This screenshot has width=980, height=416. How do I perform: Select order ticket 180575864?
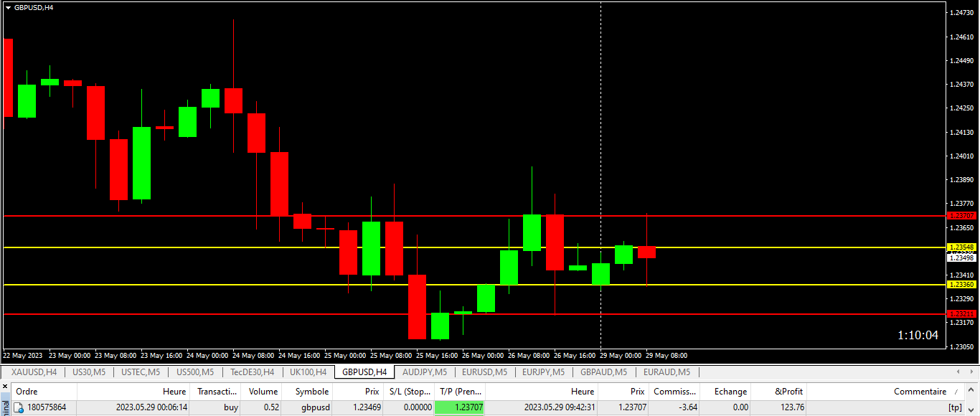point(47,407)
